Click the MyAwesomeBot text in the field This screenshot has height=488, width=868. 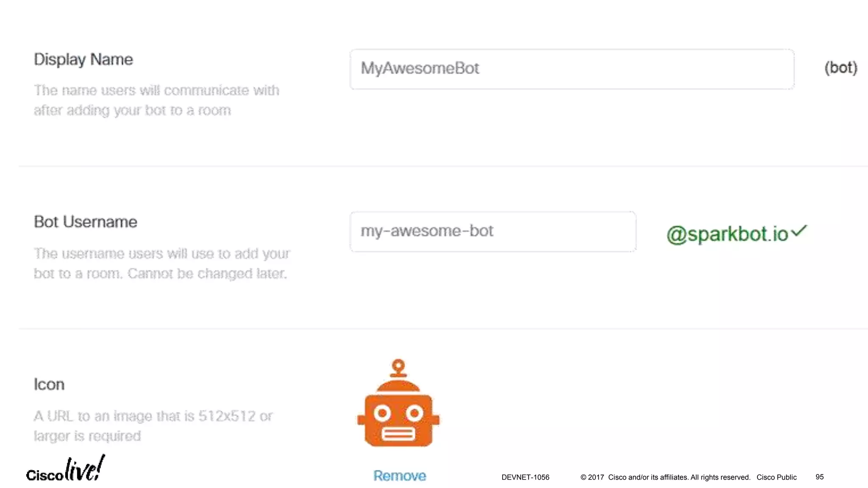pyautogui.click(x=420, y=69)
